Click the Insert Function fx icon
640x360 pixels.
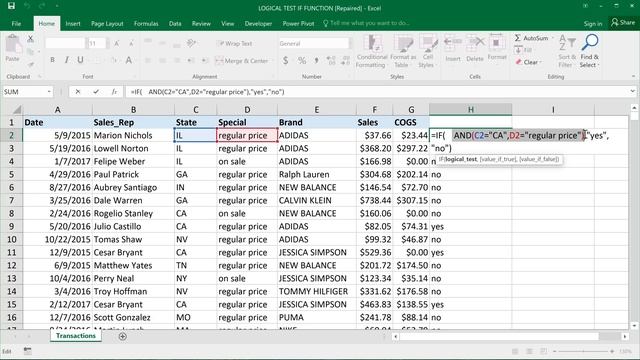tap(114, 92)
